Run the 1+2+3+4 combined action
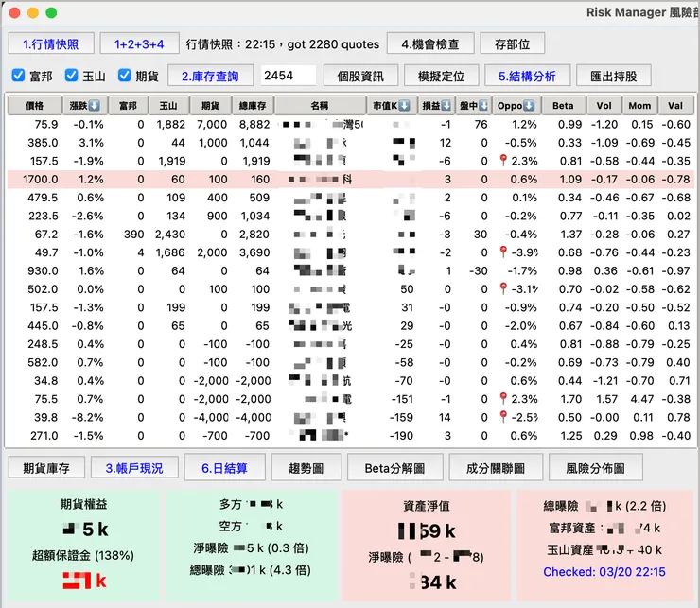 139,43
